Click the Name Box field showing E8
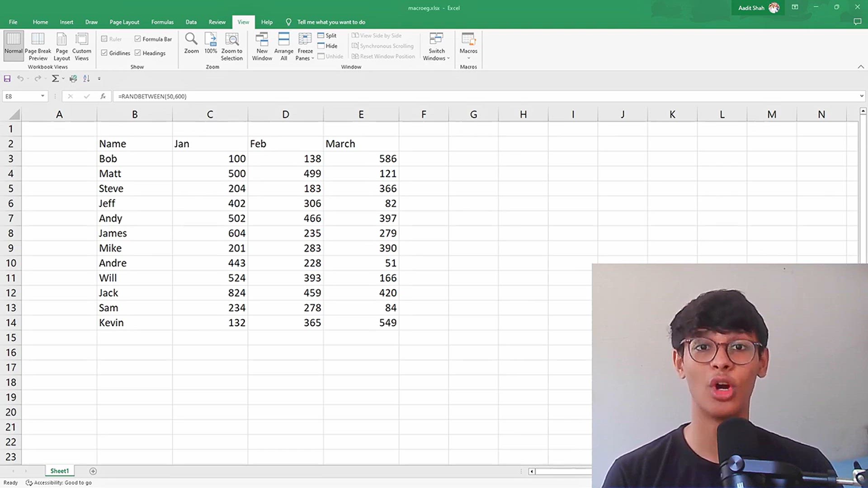Image resolution: width=868 pixels, height=488 pixels. tap(22, 96)
